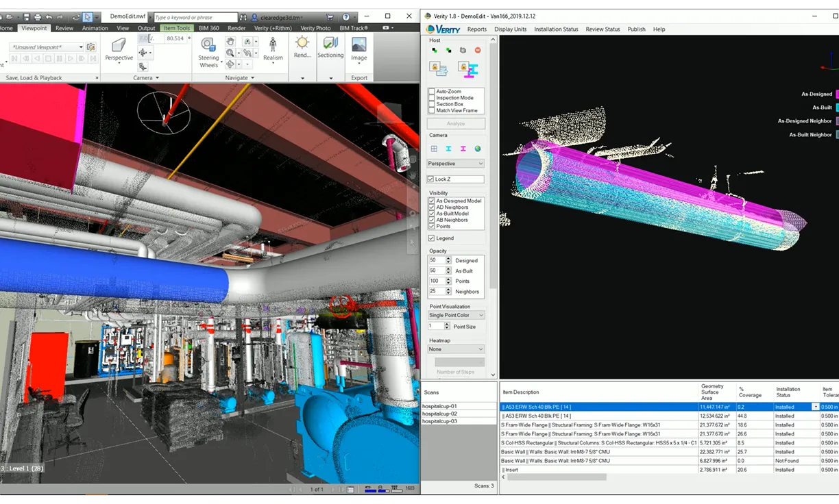Click the Print icon in Navisworks quick toolbar
Image resolution: width=839 pixels, height=504 pixels.
coord(38,17)
